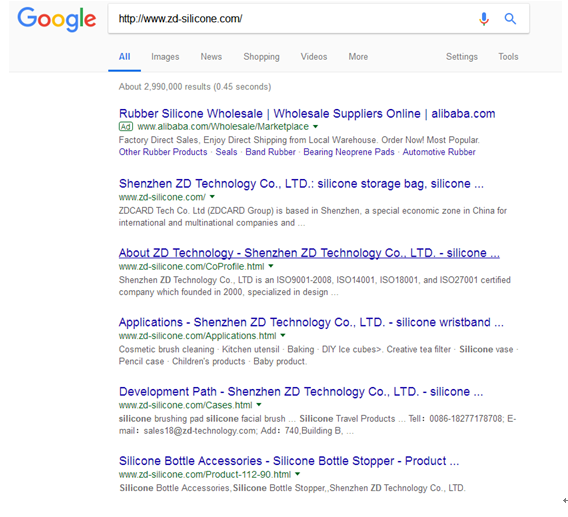Open the Rubber Silicone Wholesale alibaba ad link
Screen dimensions: 568x517
[x=307, y=113]
